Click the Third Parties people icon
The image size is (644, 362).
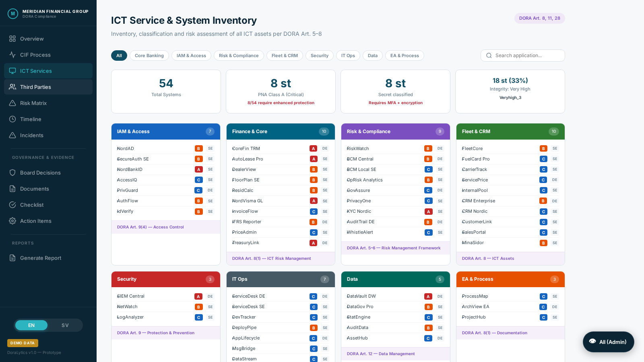click(12, 87)
